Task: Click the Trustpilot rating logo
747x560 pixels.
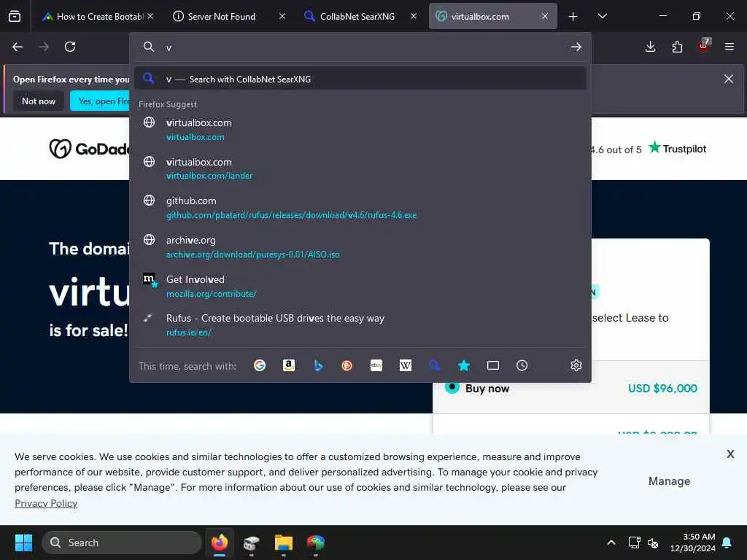Action: (x=678, y=148)
